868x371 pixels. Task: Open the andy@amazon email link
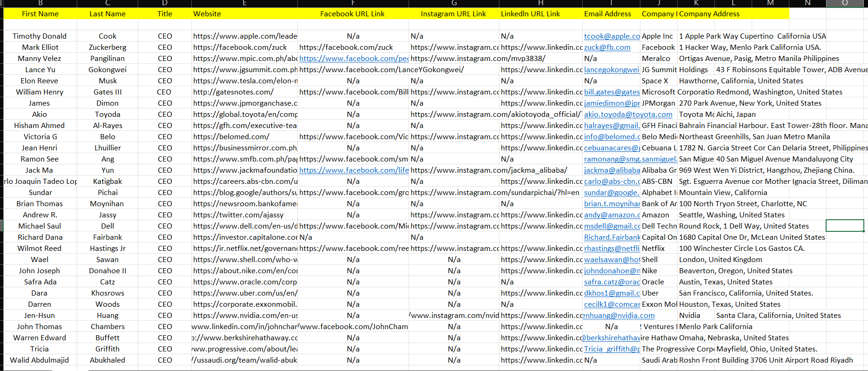612,215
